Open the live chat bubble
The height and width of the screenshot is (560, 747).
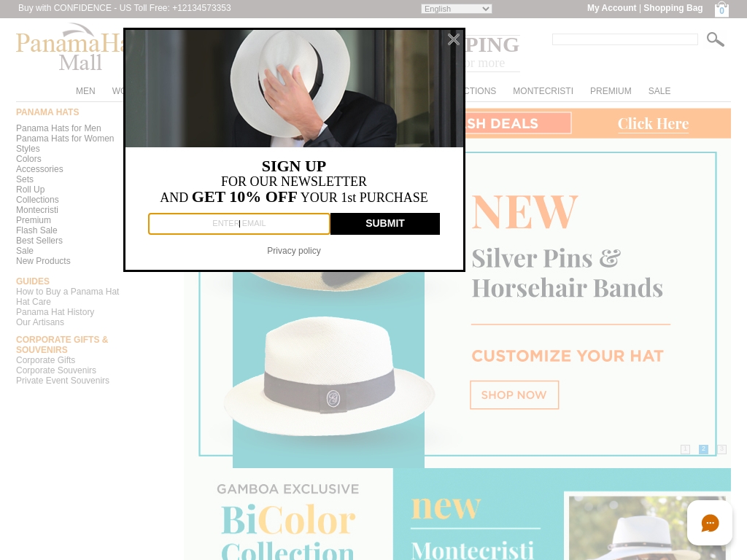(x=709, y=523)
